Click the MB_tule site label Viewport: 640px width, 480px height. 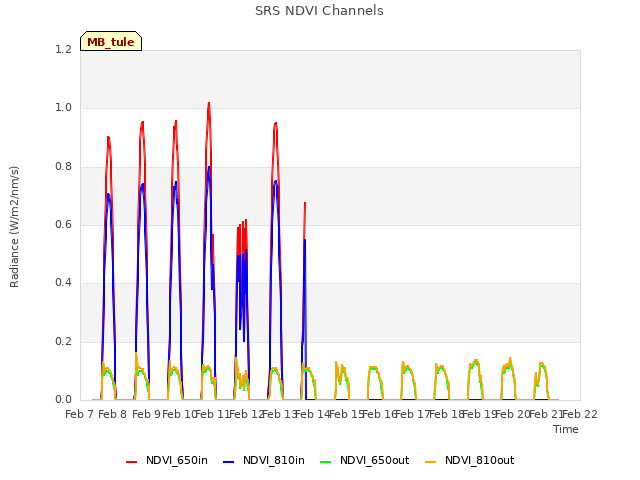111,42
